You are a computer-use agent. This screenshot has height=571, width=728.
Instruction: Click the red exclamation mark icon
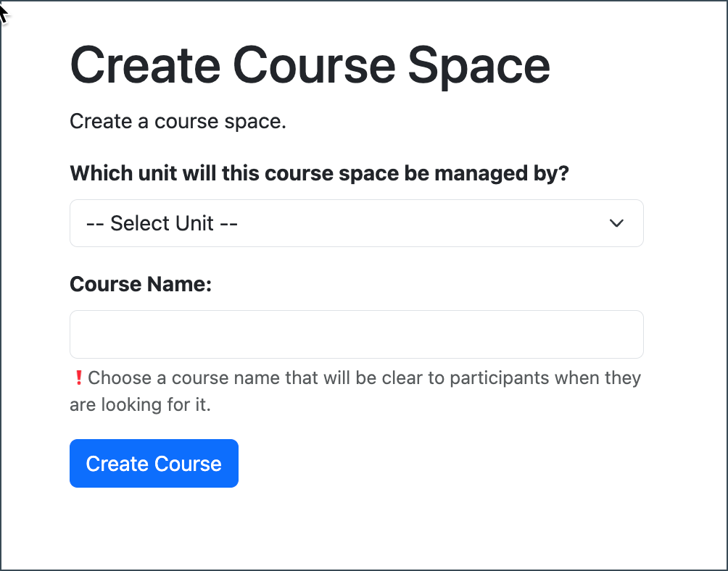(x=78, y=378)
